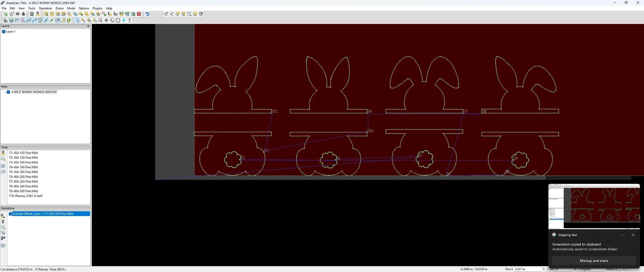
Task: Select tool T1: 45A 10G Fine Mild
Action: click(23, 153)
